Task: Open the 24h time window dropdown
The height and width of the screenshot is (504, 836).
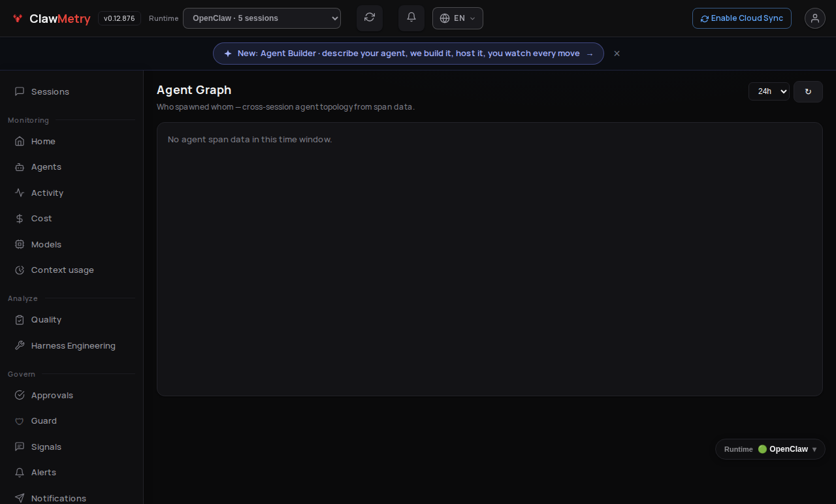Action: 769,91
